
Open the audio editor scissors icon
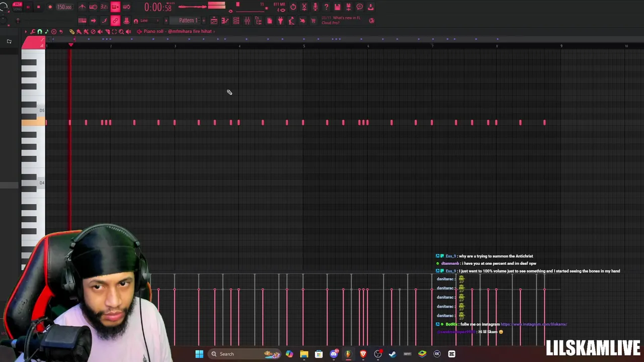pos(304,7)
